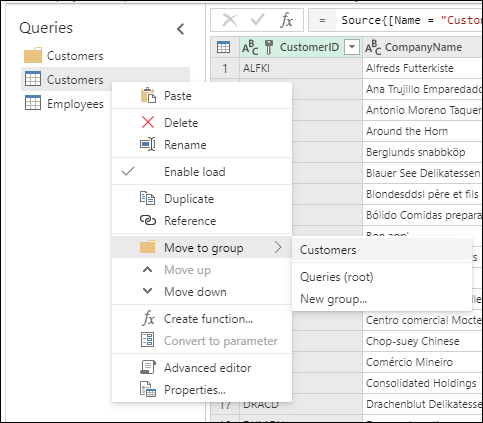
Task: Click the Consolidated Holdings cell
Action: tap(423, 383)
